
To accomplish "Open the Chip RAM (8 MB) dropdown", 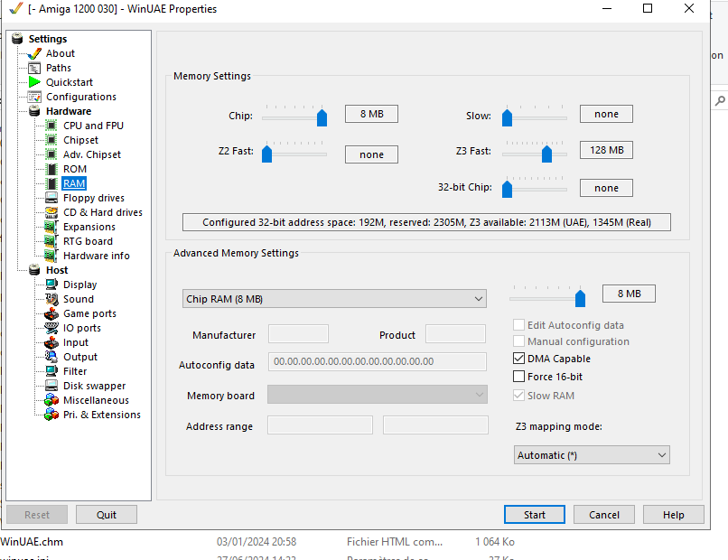I will [334, 299].
